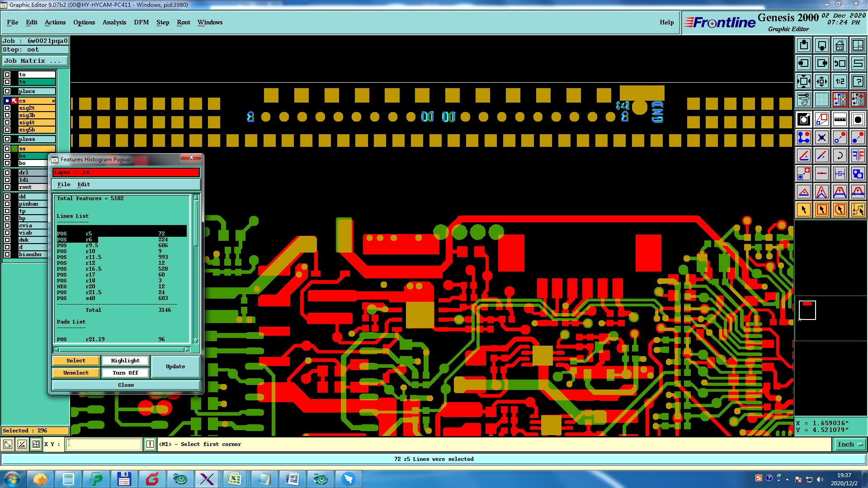868x488 pixels.
Task: Click the 1:2 zoom scale icon
Action: (840, 81)
